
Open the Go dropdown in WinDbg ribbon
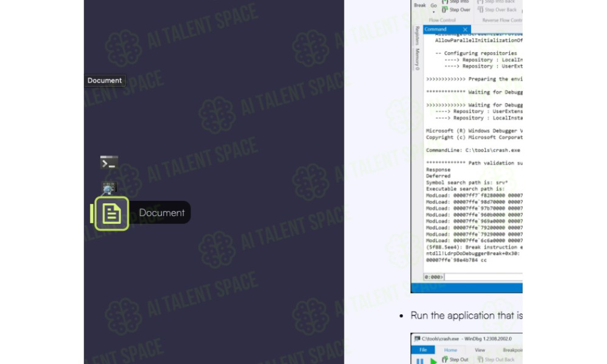pyautogui.click(x=433, y=7)
